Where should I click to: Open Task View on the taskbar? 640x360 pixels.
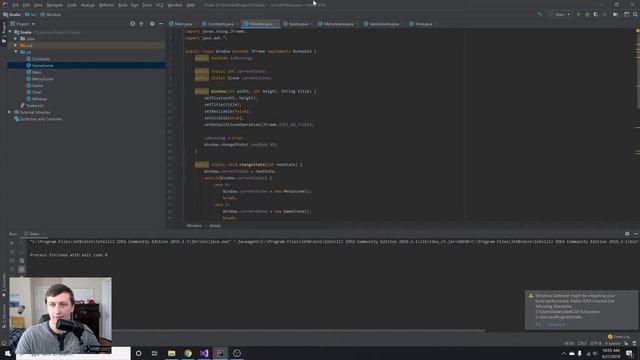pos(154,353)
